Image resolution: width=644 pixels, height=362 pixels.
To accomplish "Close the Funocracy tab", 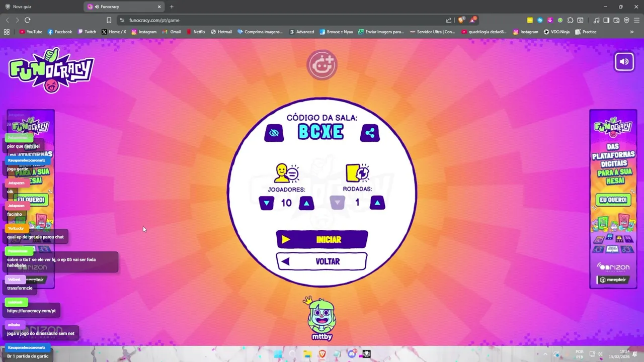I will pyautogui.click(x=159, y=7).
